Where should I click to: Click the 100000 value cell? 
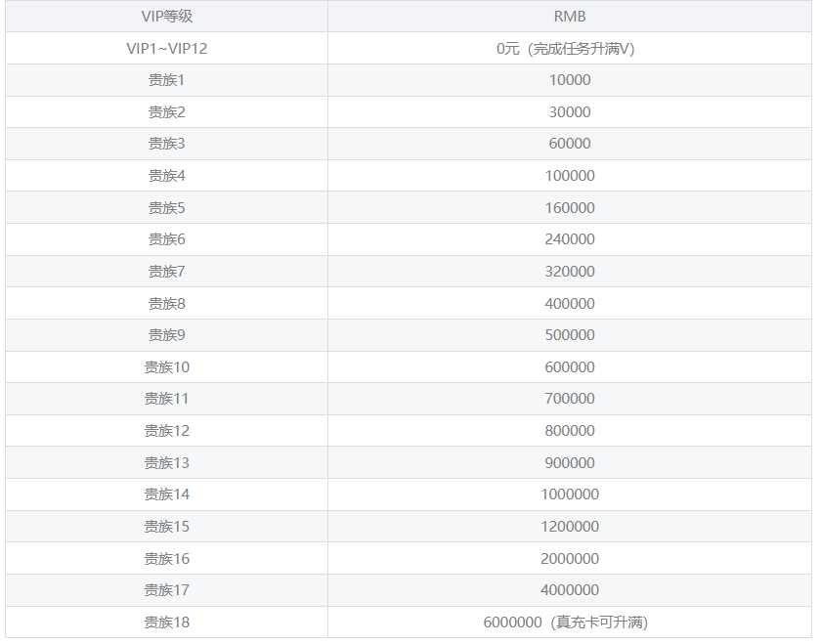pyautogui.click(x=570, y=176)
